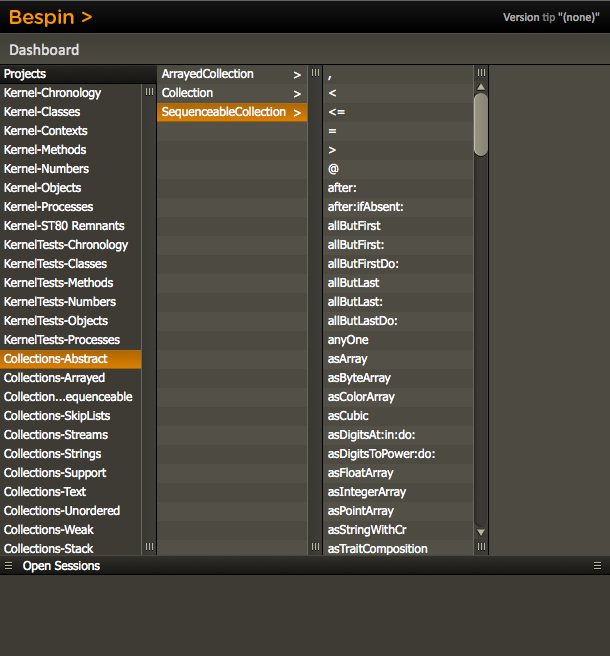This screenshot has height=656, width=610.
Task: Click the Bespin logo
Action: [50, 17]
